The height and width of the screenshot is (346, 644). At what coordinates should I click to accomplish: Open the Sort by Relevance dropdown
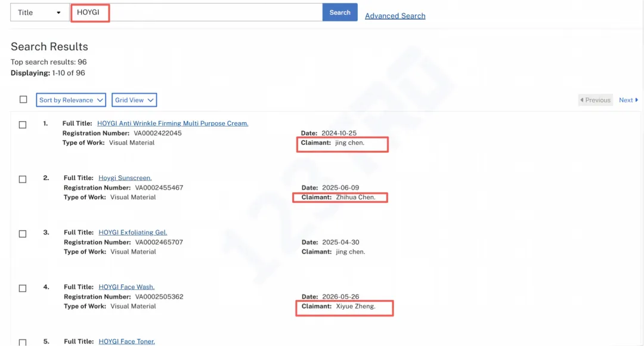[71, 100]
